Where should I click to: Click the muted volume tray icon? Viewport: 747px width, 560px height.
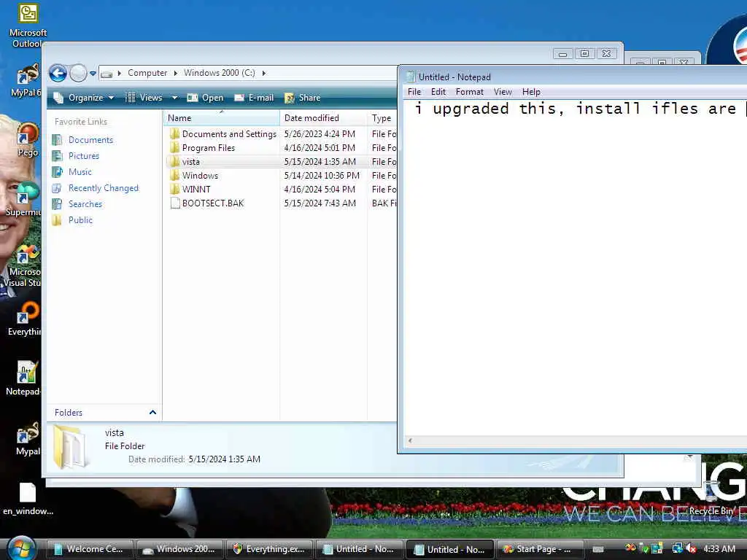[690, 548]
